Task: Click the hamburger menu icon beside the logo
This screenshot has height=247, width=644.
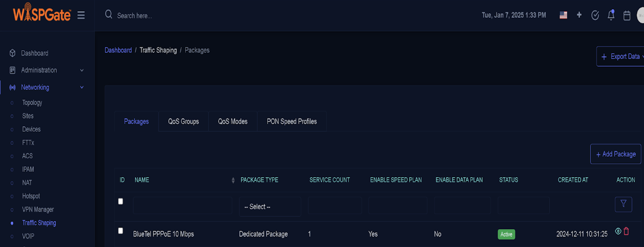Action: click(81, 16)
